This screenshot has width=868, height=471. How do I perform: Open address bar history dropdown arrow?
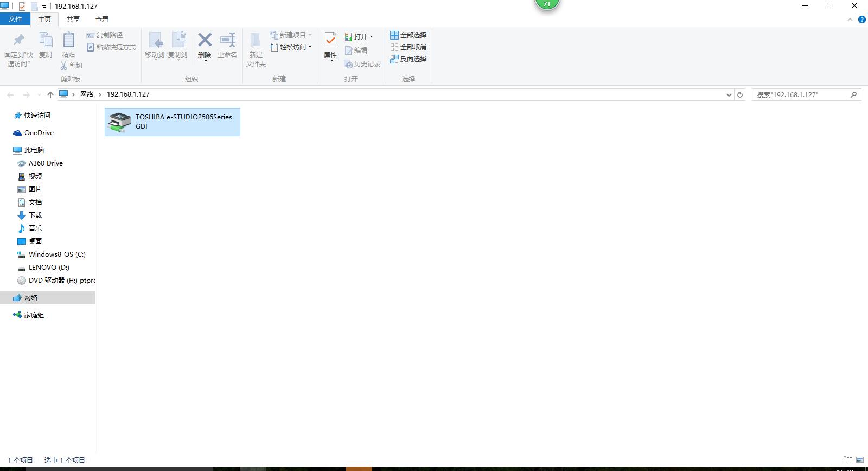tap(729, 94)
